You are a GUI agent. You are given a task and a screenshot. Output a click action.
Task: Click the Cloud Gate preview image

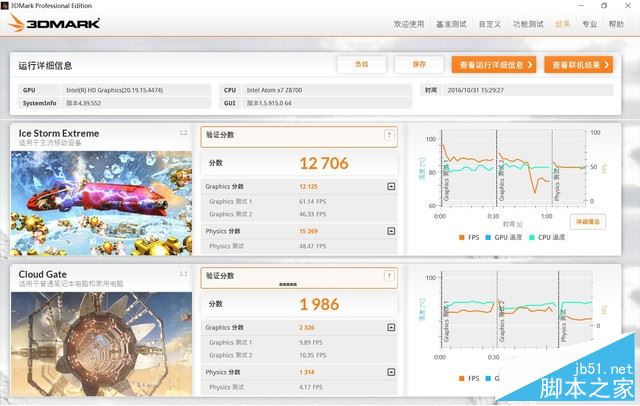coord(101,344)
